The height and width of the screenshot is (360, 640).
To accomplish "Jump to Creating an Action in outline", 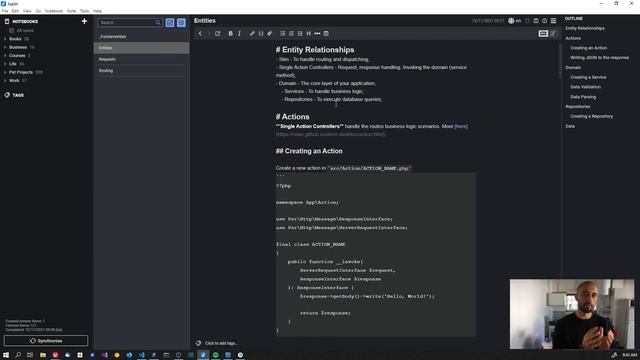I will tap(589, 48).
